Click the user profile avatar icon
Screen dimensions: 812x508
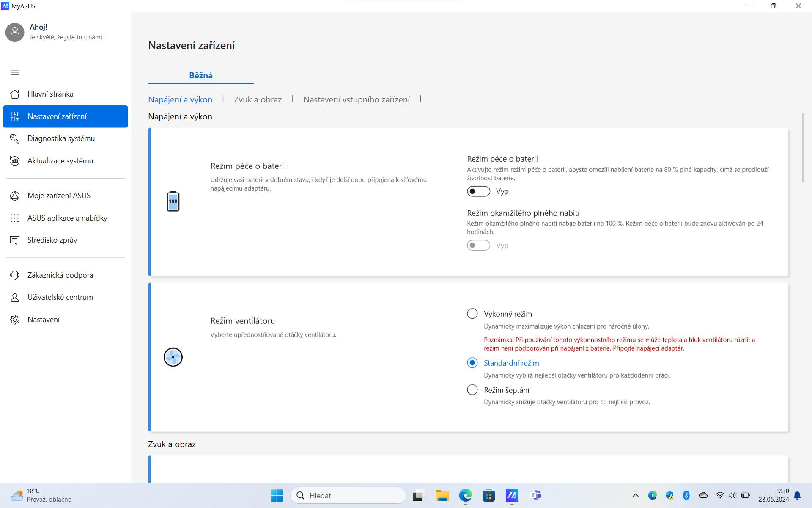[x=15, y=32]
